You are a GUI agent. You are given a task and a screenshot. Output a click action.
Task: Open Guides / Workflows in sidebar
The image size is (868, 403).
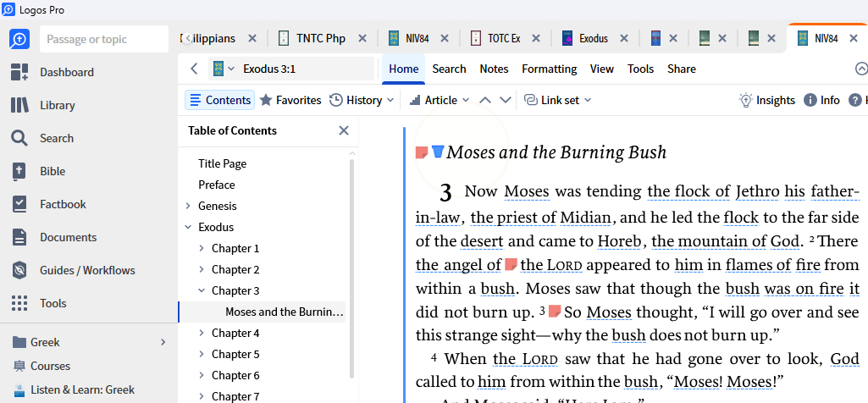pyautogui.click(x=73, y=270)
